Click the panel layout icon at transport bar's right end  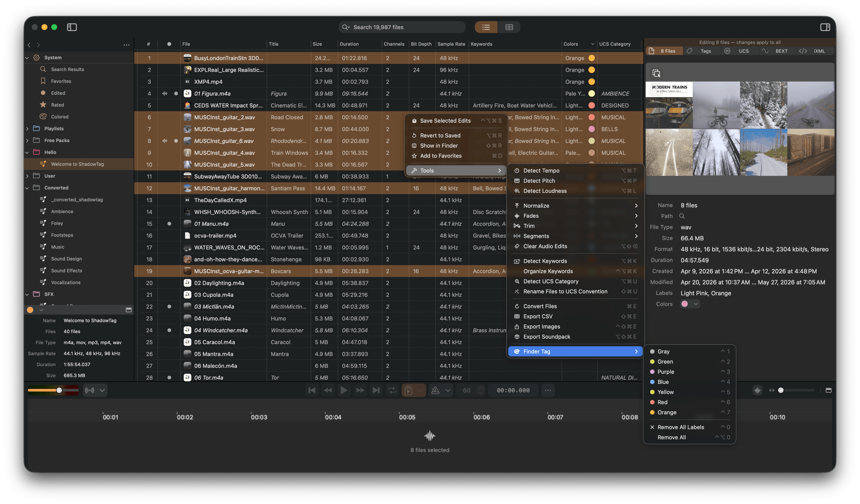point(828,390)
